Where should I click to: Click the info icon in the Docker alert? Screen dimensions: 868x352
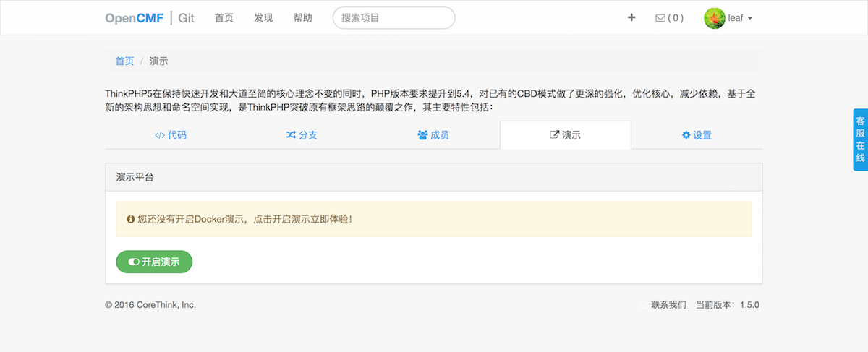(x=131, y=218)
